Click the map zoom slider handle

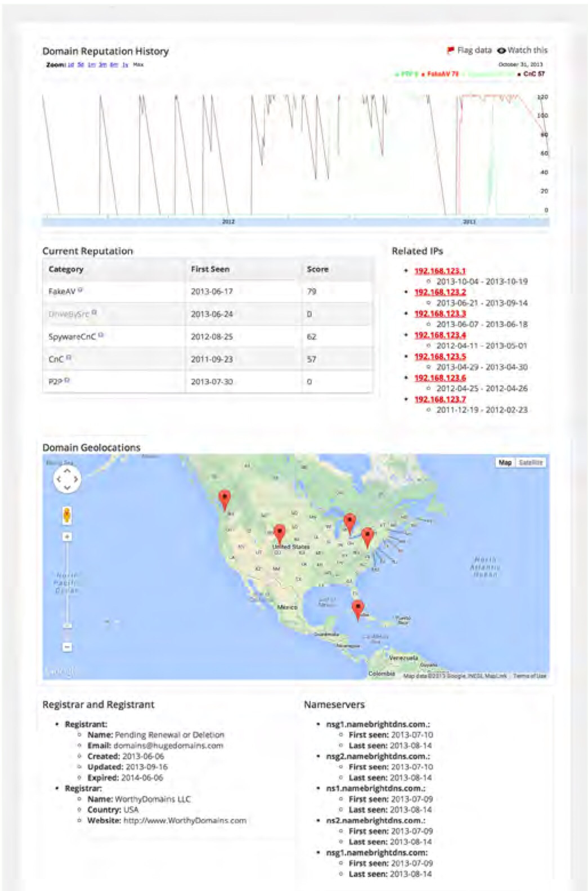pos(67,625)
